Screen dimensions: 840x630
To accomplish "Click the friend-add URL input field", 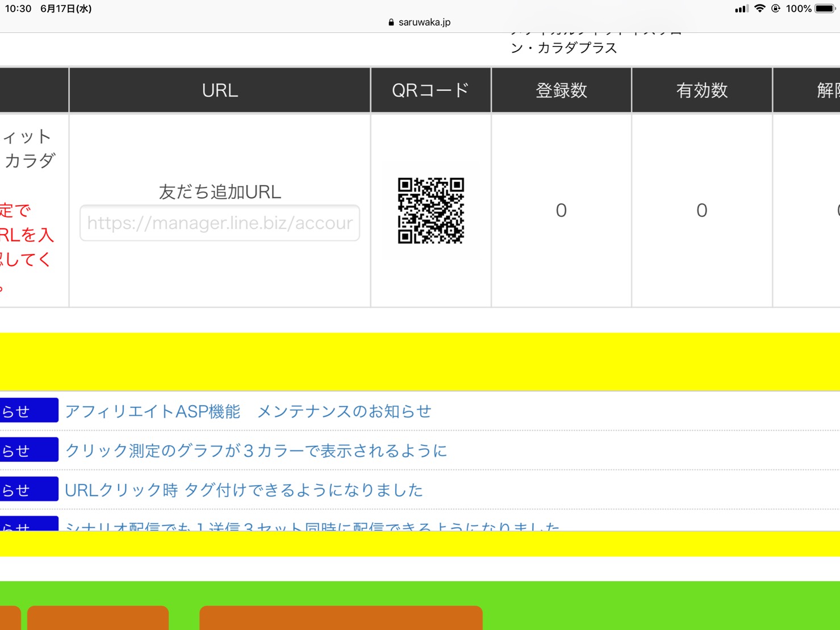I will point(220,223).
